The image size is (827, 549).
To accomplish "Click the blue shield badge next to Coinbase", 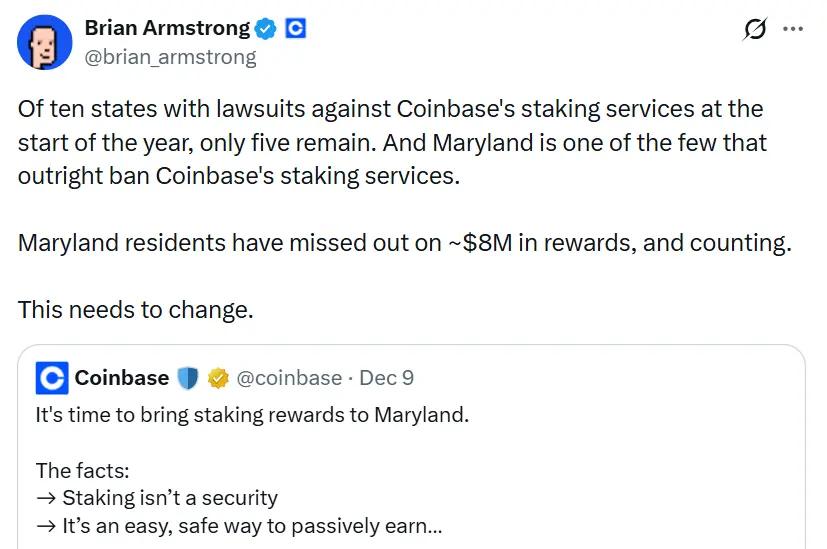I will click(x=188, y=378).
